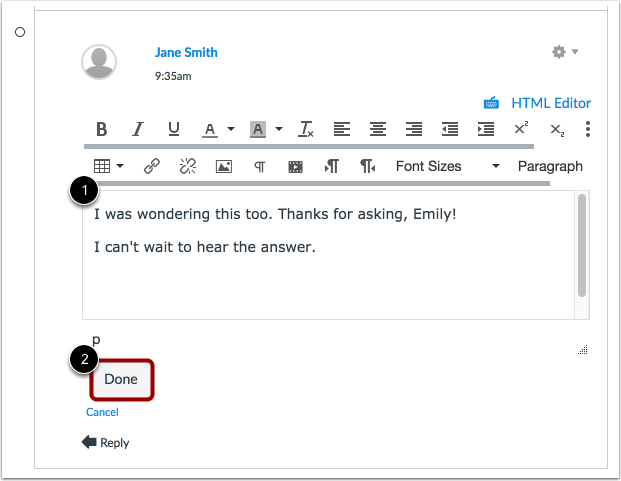Click Jane Smith's avatar picture
Screen dimensions: 621x481
click(99, 62)
